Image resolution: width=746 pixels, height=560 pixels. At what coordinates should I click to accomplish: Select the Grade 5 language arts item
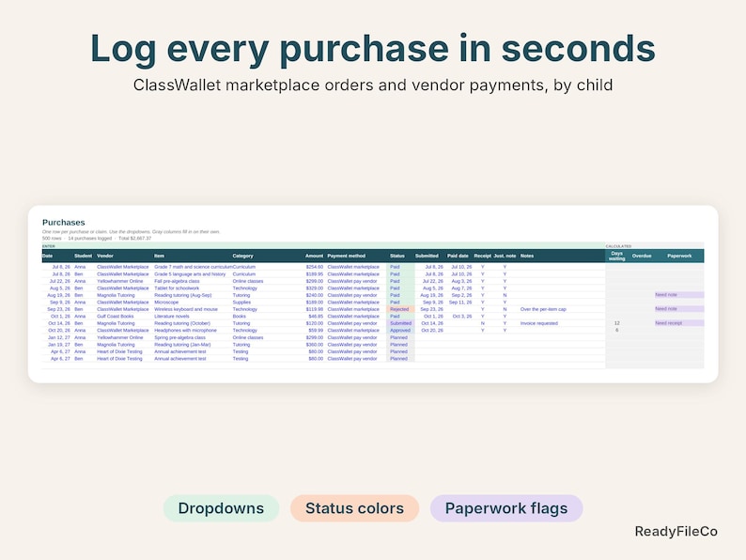190,274
